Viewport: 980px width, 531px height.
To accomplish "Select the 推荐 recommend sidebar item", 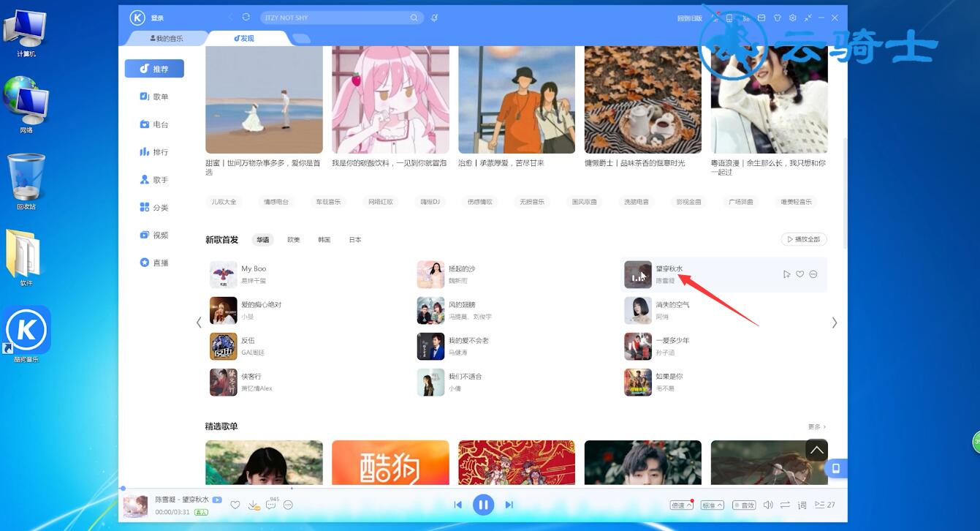I will pos(154,69).
